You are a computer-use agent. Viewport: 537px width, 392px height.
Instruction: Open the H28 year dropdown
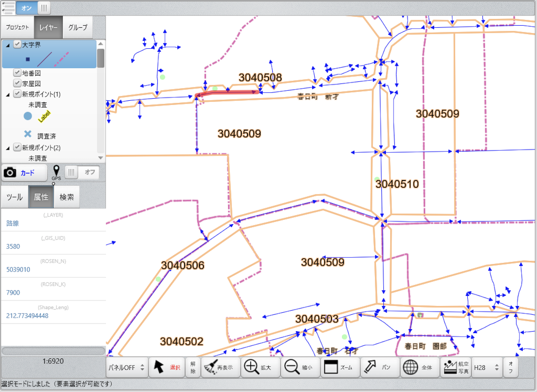[x=486, y=367]
